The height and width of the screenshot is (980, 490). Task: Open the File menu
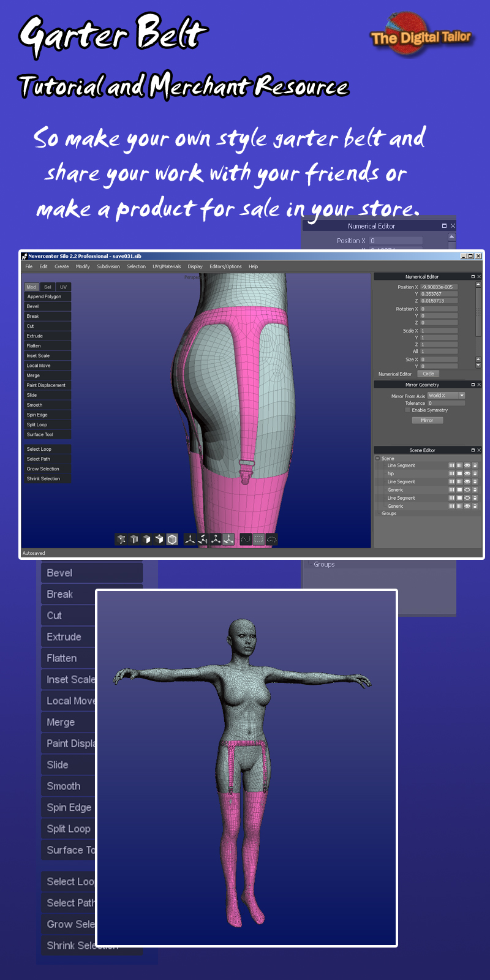(29, 266)
